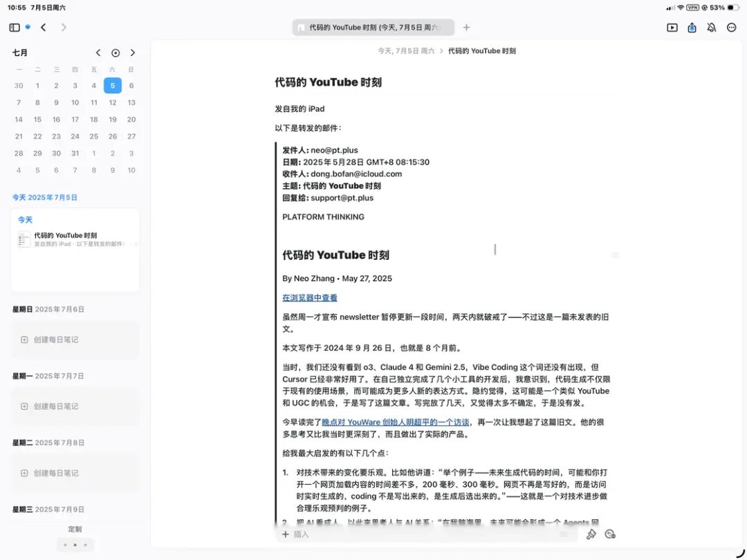Tap the Wi-Fi icon in status bar
Image resolution: width=747 pixels, height=560 pixels.
(681, 8)
